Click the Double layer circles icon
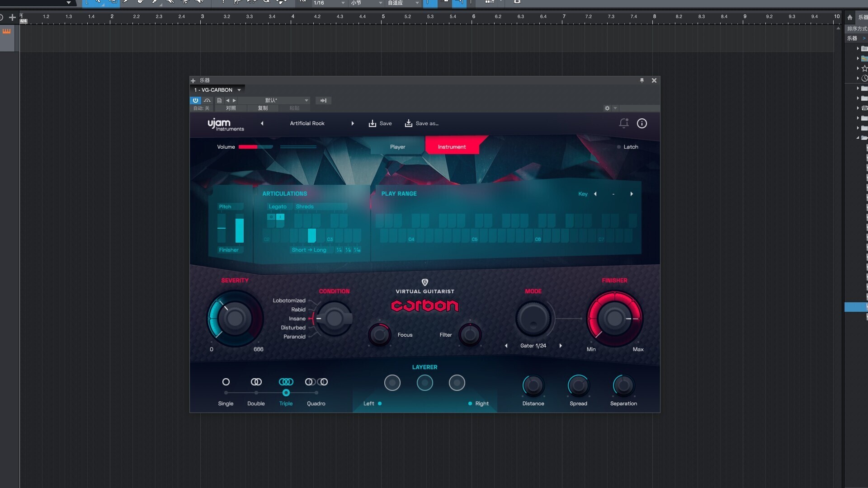This screenshot has height=488, width=868. coord(256,382)
